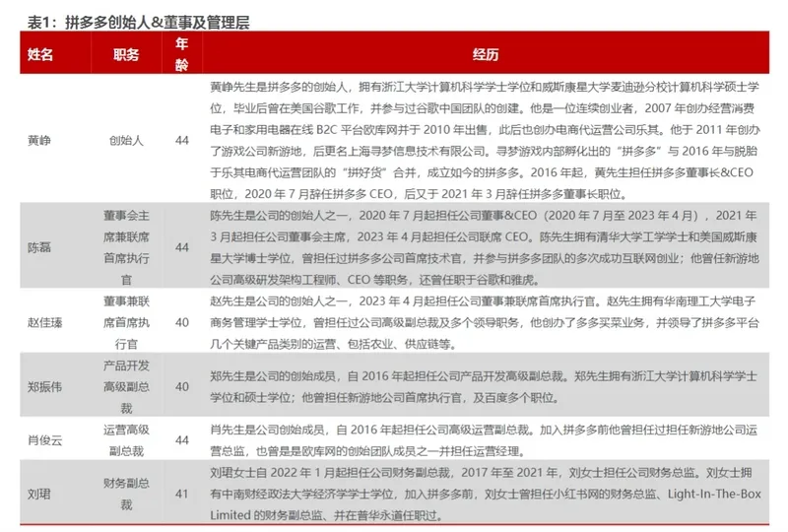Click age 40 in 郑振伟 row
Viewport: 788px width, 532px height.
[x=182, y=386]
